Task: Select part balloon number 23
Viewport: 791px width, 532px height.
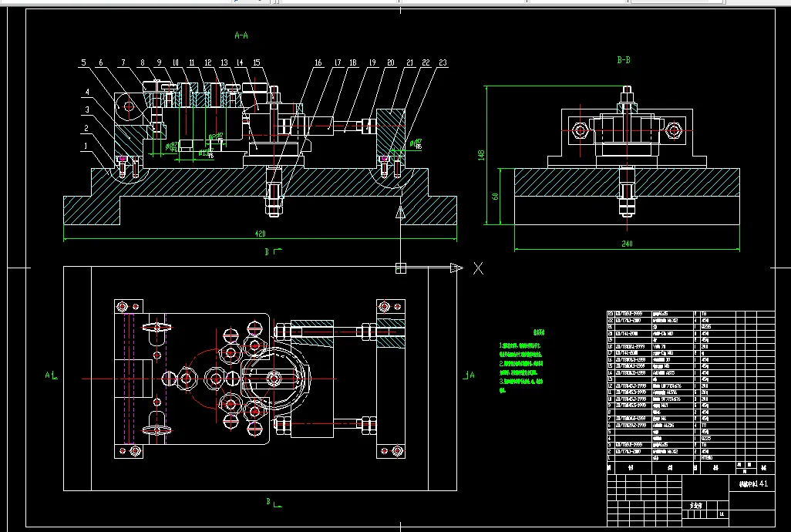Action: click(443, 62)
